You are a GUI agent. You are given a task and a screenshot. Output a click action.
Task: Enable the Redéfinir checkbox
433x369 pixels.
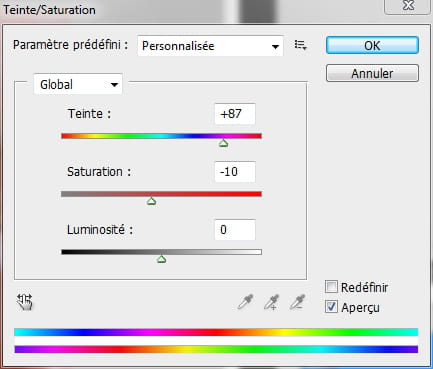pyautogui.click(x=331, y=287)
